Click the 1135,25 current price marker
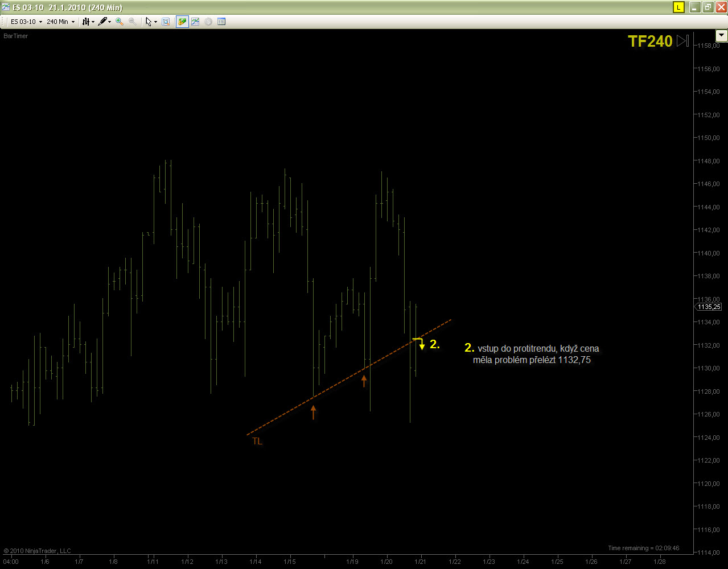Screen dimensions: 728x569 tap(709, 307)
